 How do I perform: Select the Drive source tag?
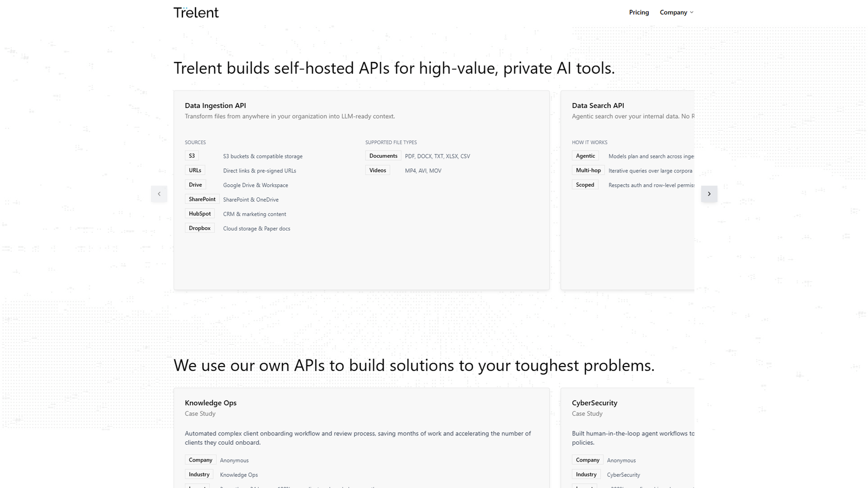click(195, 185)
